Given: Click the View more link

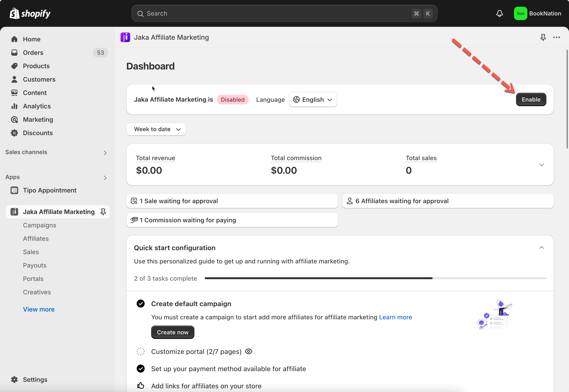Looking at the screenshot, I should pos(39,309).
